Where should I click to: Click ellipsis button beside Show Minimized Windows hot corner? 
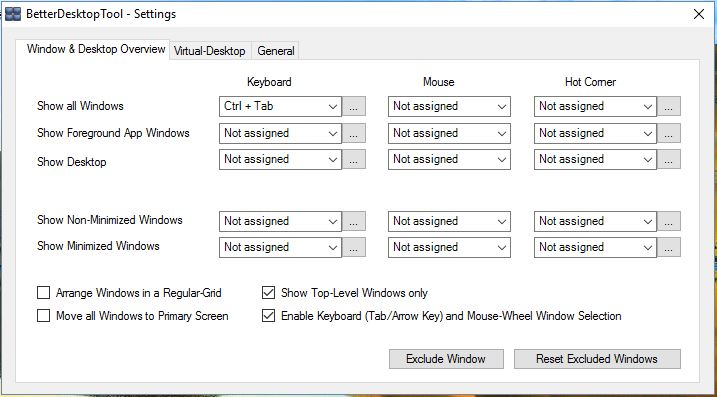[669, 247]
